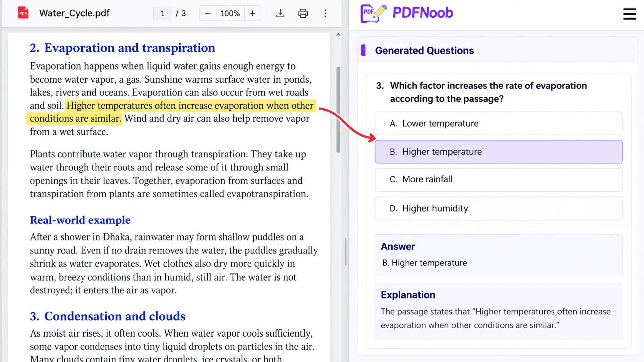
Task: Click the Explanation section heading
Action: pos(408,295)
